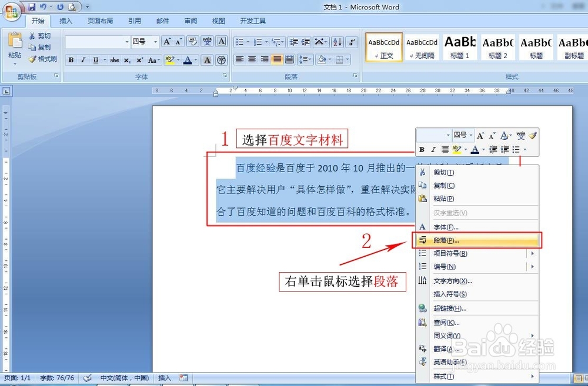Apply paragraph shading fill color
Screen dimensions: 588x386
click(322, 60)
